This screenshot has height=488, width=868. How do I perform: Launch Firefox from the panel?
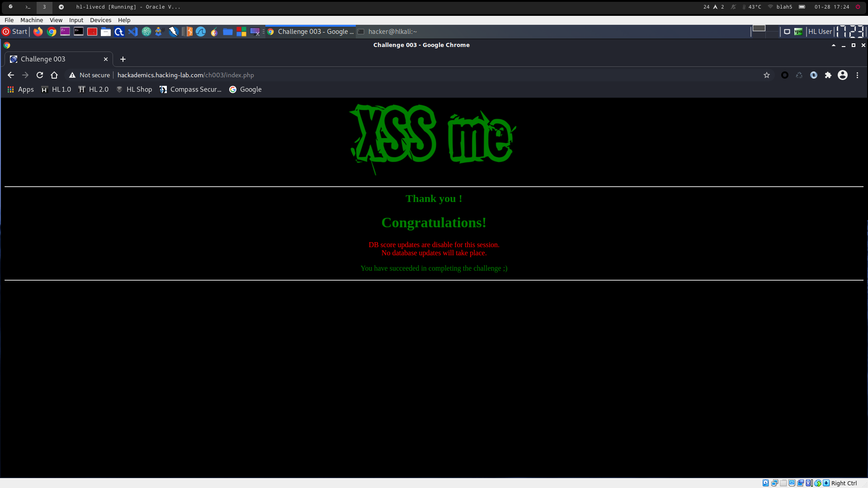coord(38,32)
